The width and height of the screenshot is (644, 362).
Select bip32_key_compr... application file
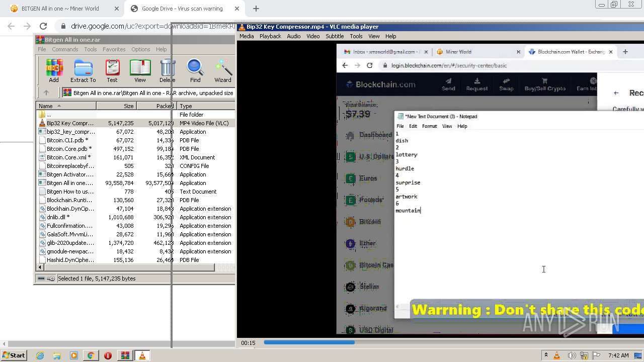tap(136, 132)
